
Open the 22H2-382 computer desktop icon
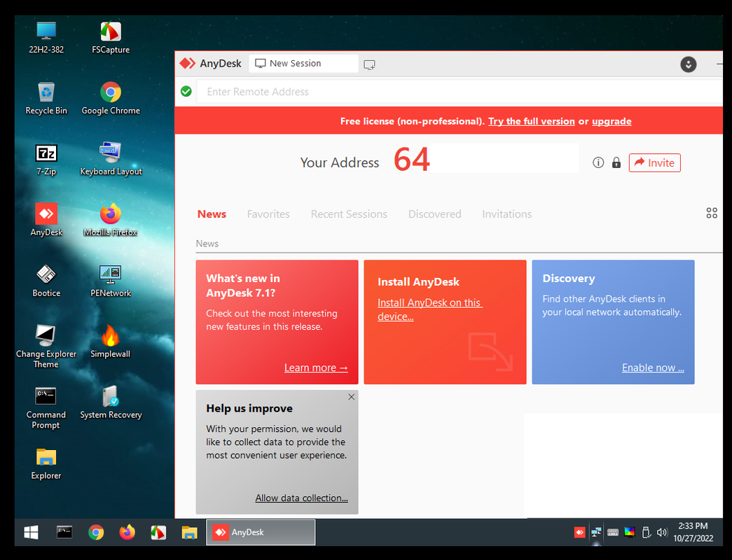pos(46,37)
